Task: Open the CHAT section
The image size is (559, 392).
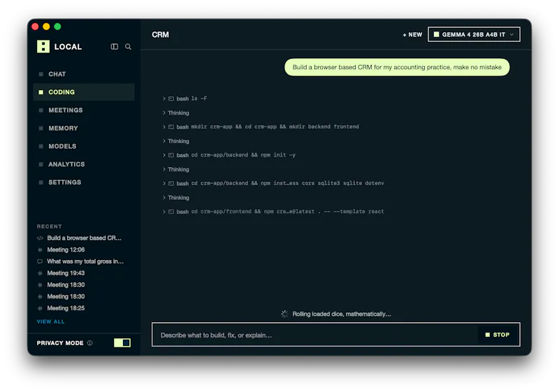Action: 84,74
